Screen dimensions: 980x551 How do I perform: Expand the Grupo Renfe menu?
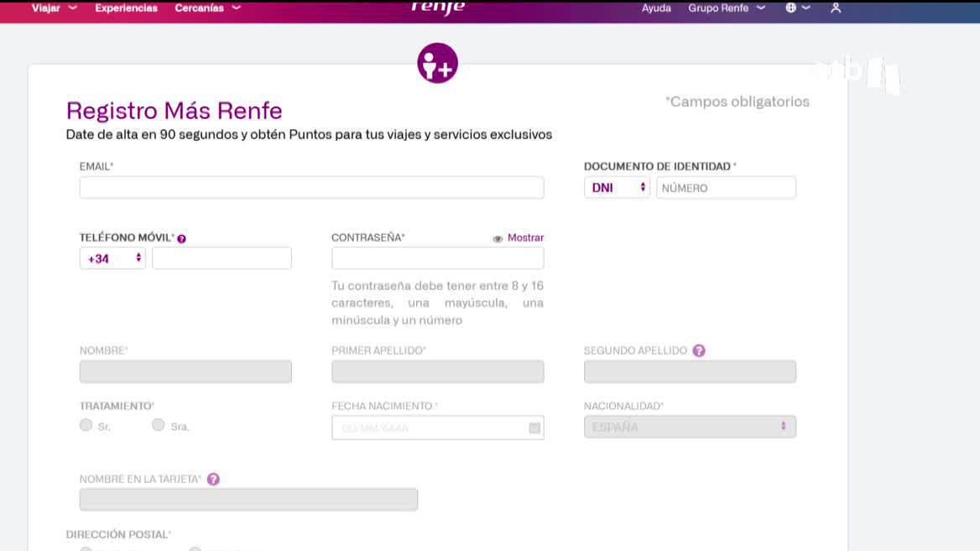pos(727,8)
